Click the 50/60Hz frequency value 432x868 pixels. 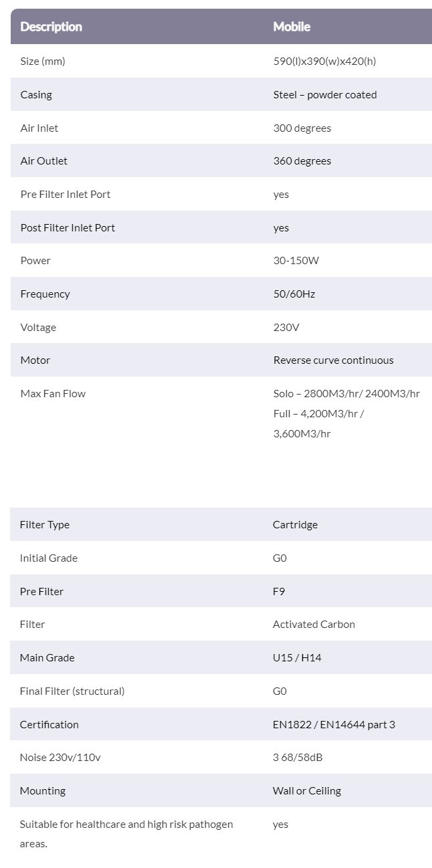294,294
